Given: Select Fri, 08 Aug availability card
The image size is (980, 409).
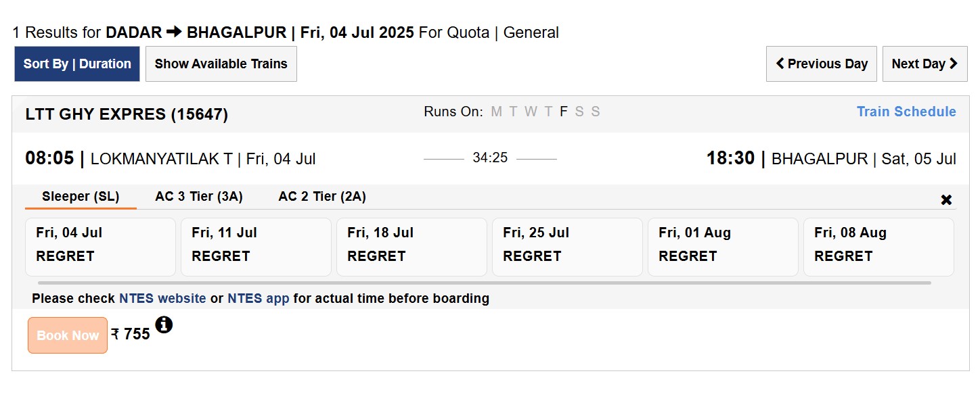Looking at the screenshot, I should click(878, 247).
